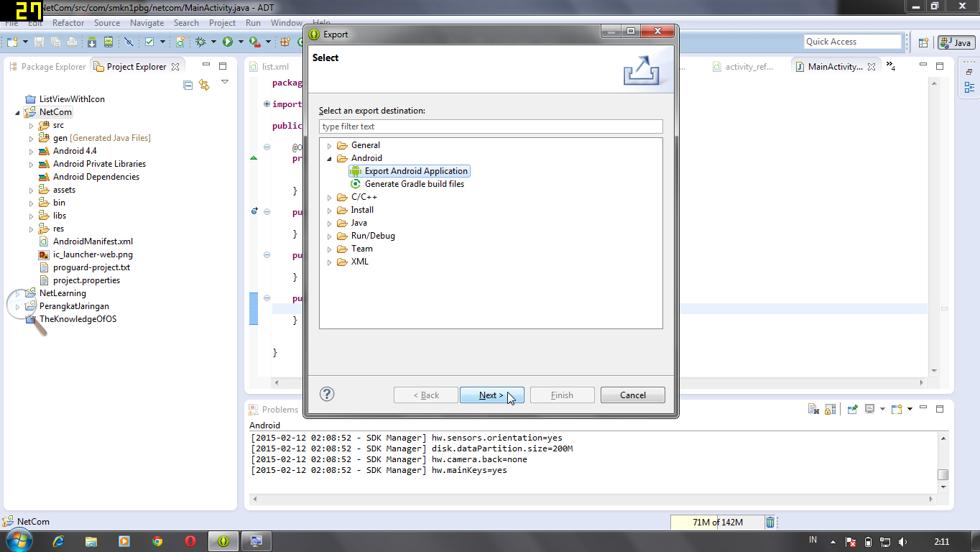Toggle the skip all breakpoints toolbar icon
This screenshot has height=552, width=980.
tap(129, 42)
